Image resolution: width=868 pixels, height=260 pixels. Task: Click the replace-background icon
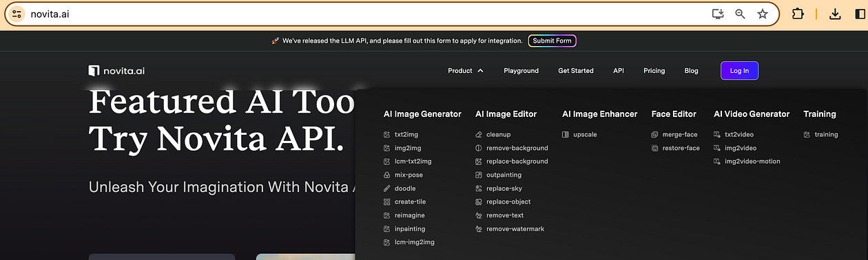click(479, 162)
